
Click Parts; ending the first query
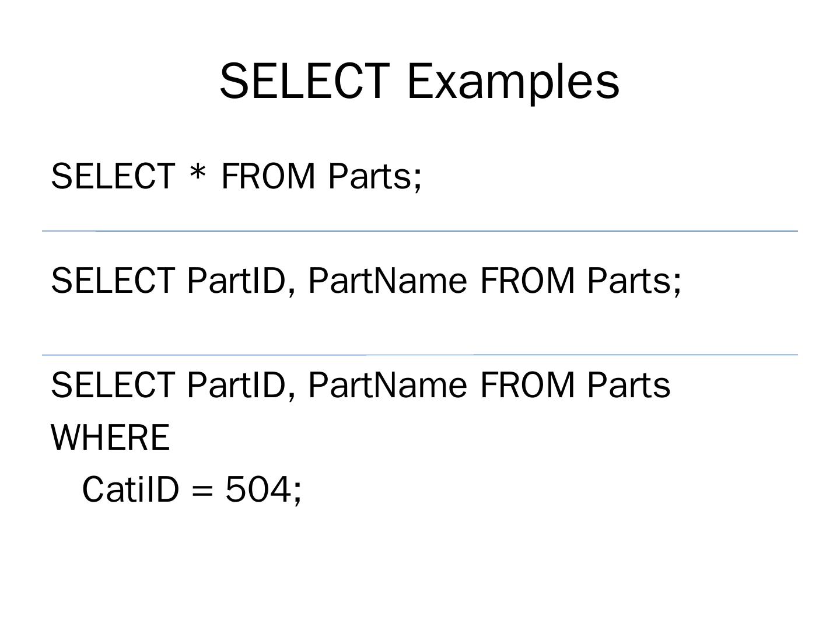[x=374, y=176]
